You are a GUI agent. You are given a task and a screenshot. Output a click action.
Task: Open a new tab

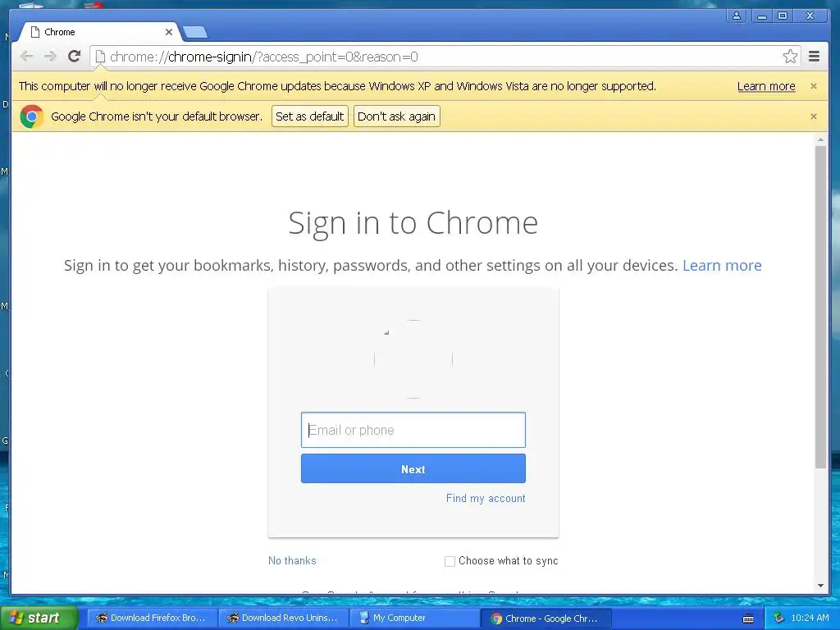coord(195,33)
